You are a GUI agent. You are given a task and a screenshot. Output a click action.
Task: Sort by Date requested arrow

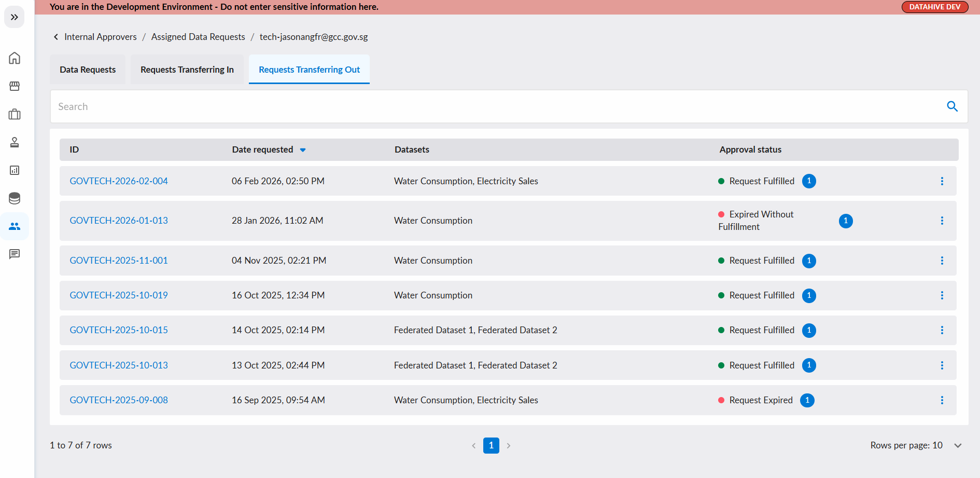pos(303,150)
